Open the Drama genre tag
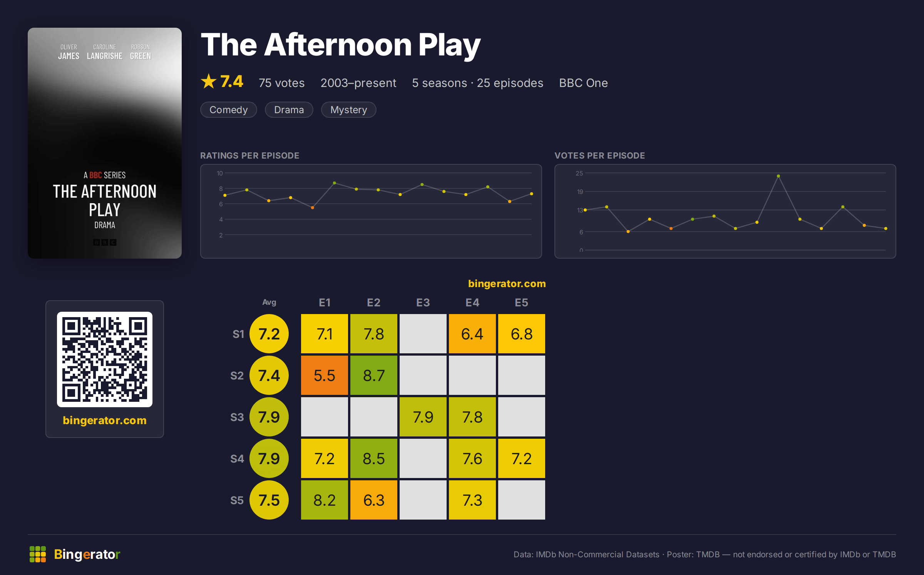The height and width of the screenshot is (575, 924). pyautogui.click(x=289, y=110)
